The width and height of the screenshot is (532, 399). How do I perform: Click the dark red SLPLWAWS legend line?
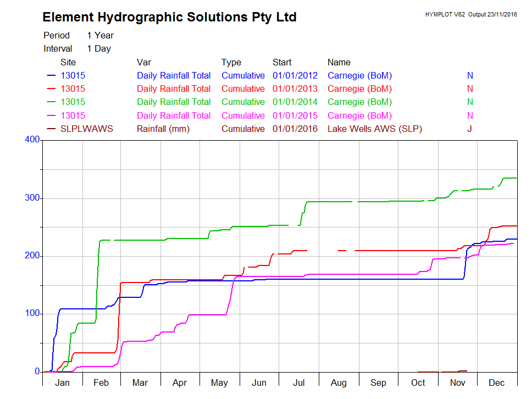(x=52, y=129)
